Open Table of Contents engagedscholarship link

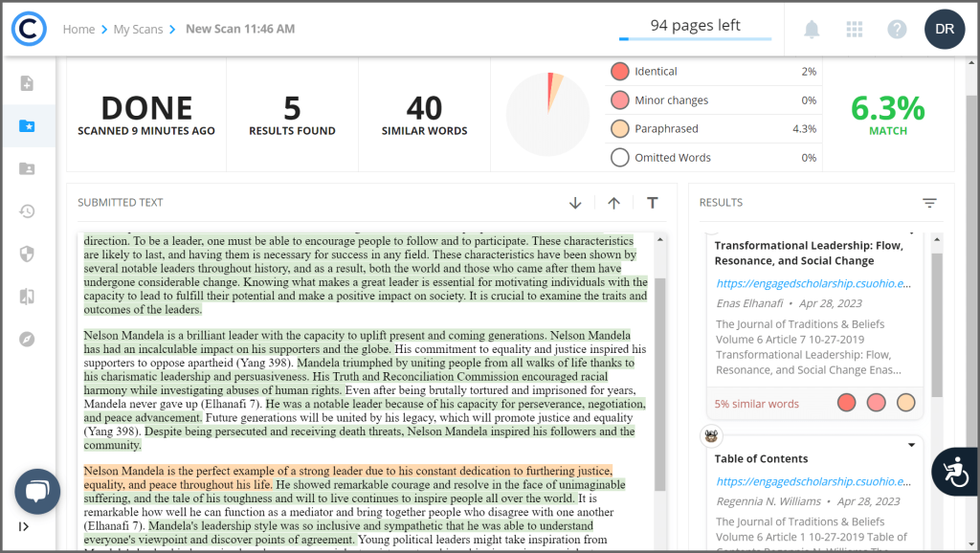pos(813,481)
